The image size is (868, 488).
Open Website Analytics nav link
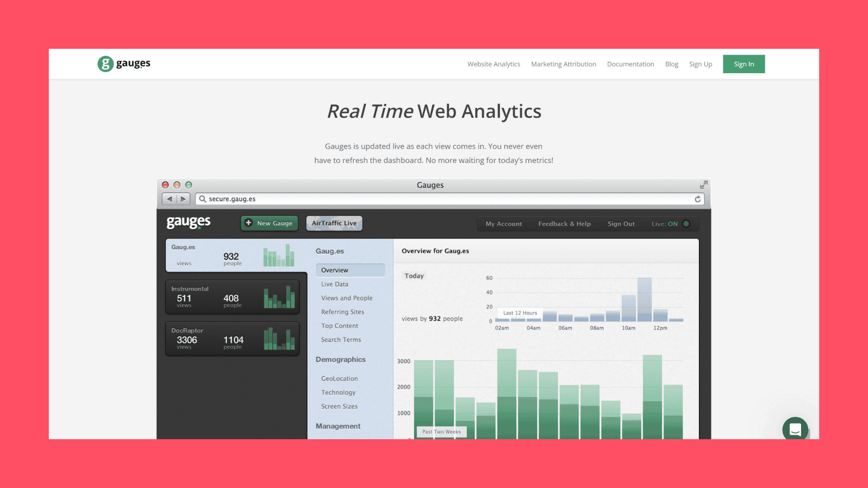494,64
